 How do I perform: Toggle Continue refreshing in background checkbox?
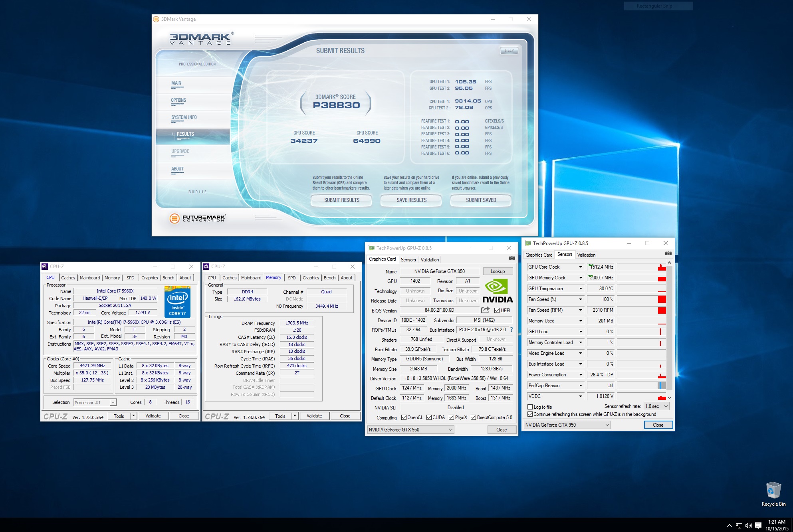click(x=530, y=414)
